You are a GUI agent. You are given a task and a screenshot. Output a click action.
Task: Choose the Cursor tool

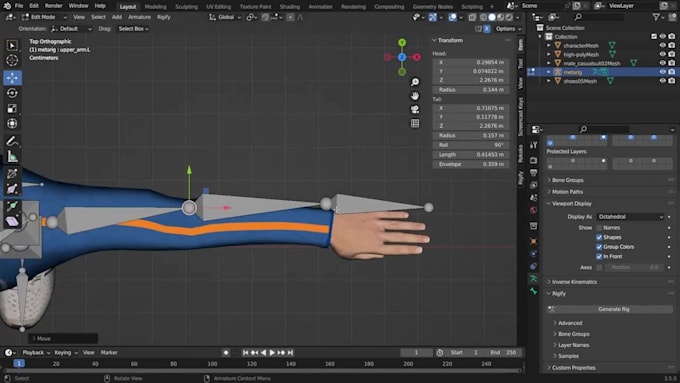tap(12, 60)
